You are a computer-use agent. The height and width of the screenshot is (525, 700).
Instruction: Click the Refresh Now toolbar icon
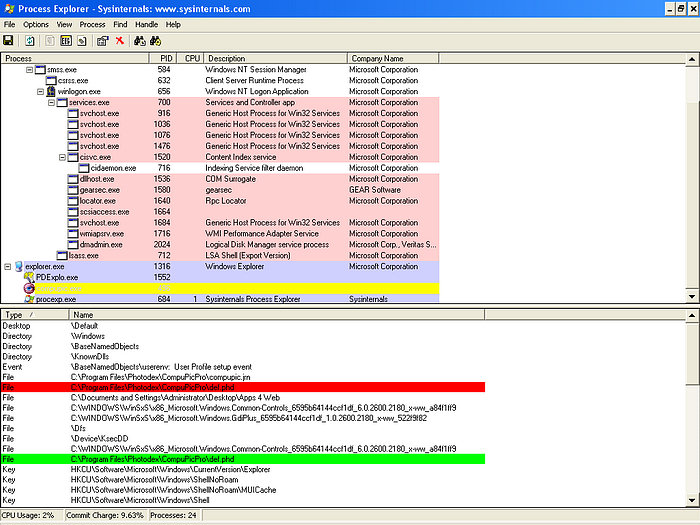[x=29, y=41]
